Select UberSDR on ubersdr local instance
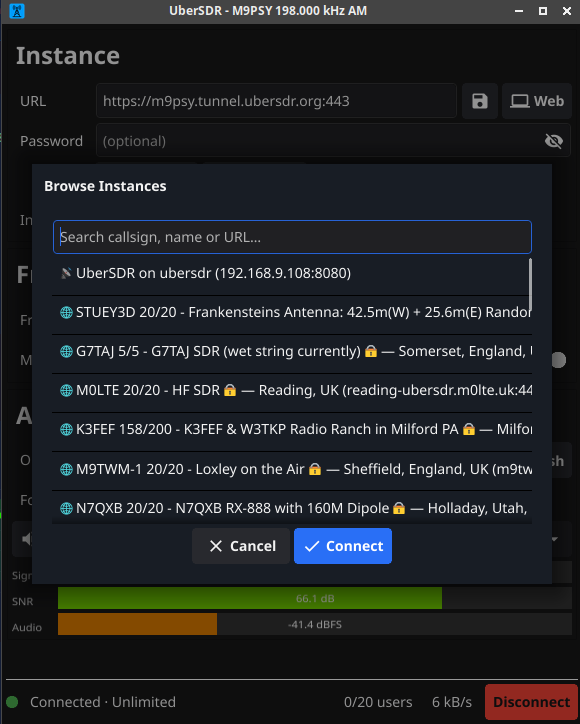This screenshot has width=580, height=724. pos(292,273)
